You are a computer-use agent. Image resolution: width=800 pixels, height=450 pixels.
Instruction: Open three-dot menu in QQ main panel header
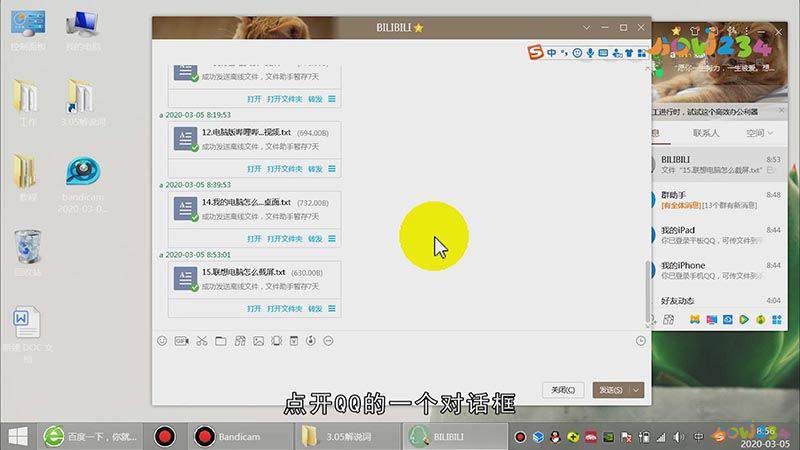[747, 31]
